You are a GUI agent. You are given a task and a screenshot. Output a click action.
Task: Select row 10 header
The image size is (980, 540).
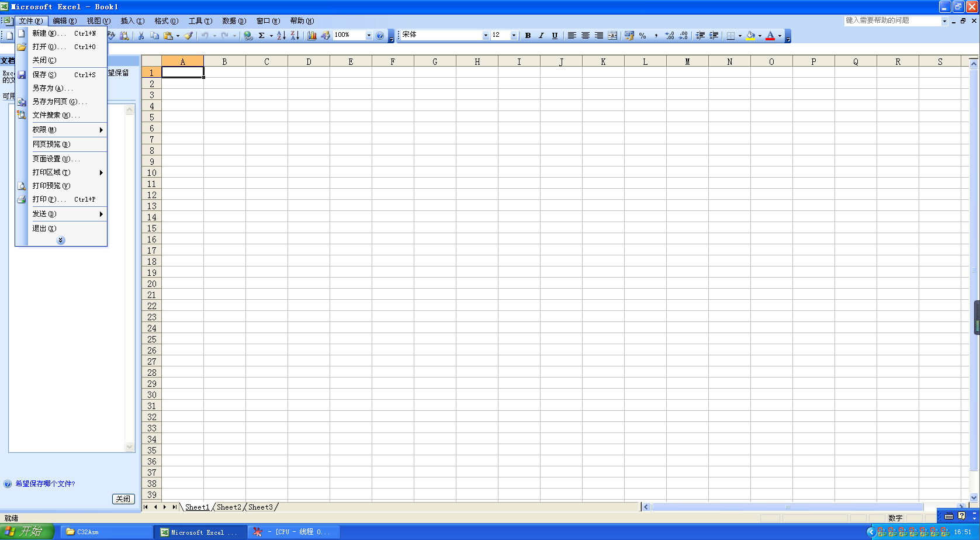152,173
